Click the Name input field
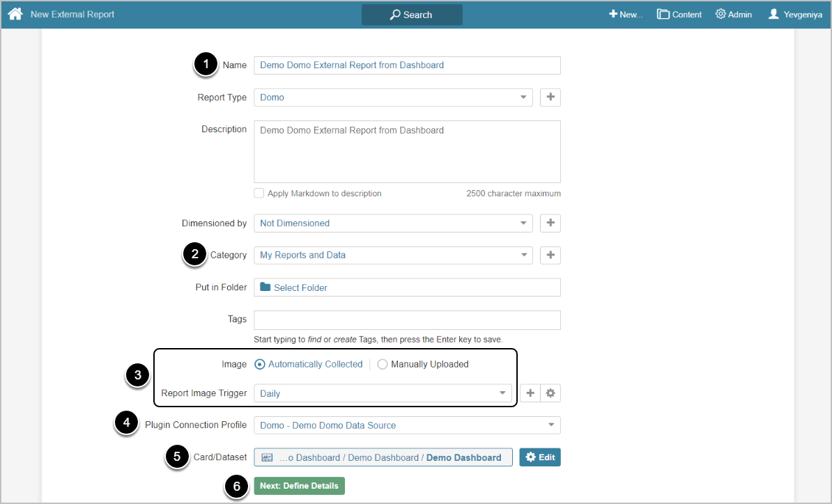Screen dimensions: 832x504 pos(407,65)
